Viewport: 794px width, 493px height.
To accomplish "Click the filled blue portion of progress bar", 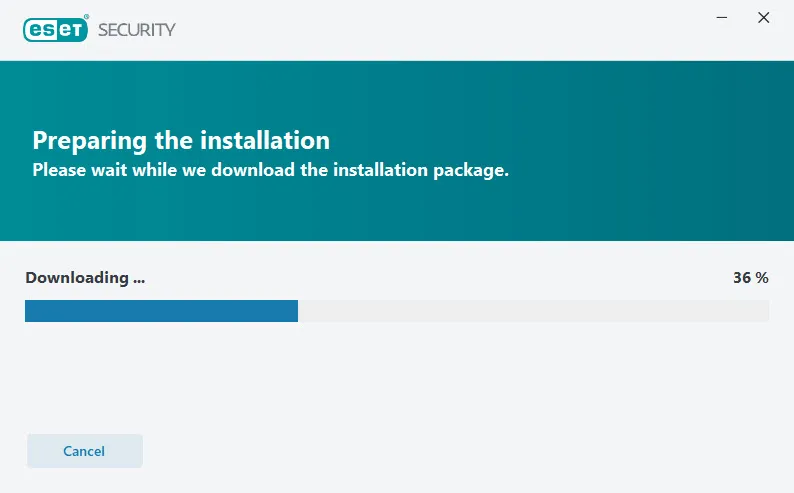I will click(162, 311).
